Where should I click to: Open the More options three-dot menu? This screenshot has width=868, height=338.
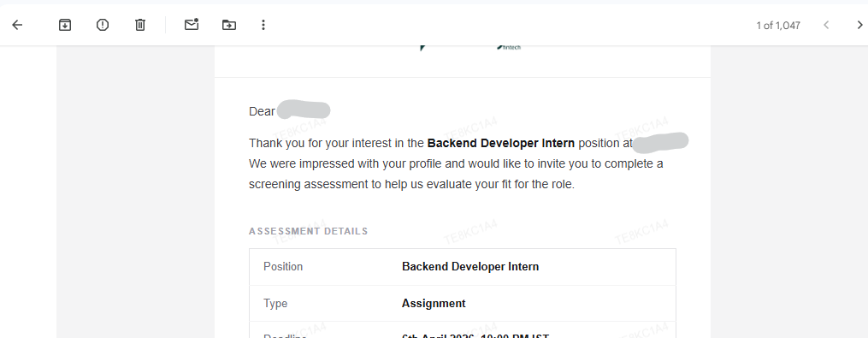(263, 25)
